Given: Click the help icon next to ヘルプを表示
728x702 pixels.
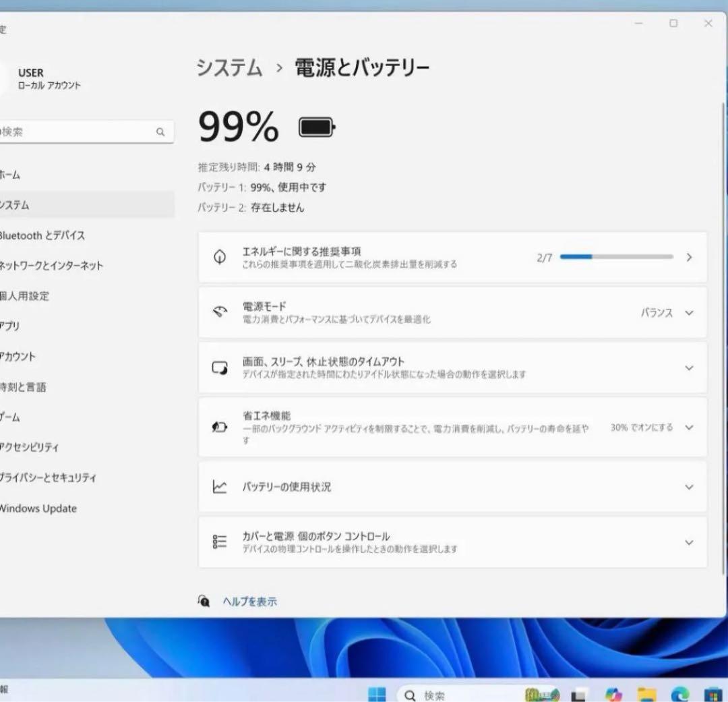Looking at the screenshot, I should point(205,600).
